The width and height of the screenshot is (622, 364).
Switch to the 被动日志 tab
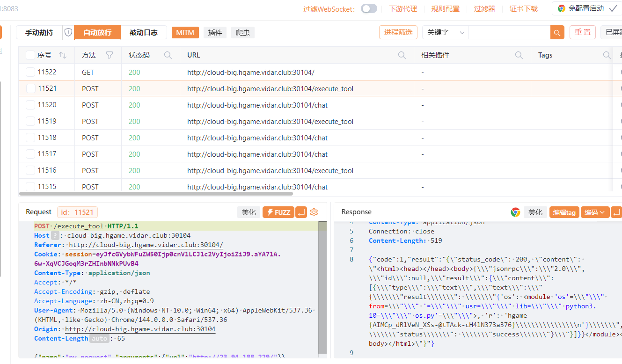coord(143,32)
